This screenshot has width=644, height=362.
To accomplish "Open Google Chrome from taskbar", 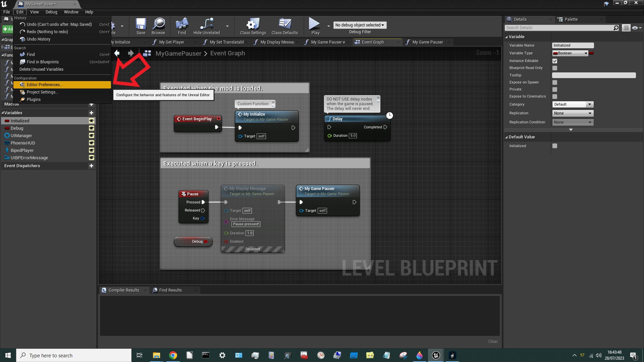I will [x=173, y=355].
